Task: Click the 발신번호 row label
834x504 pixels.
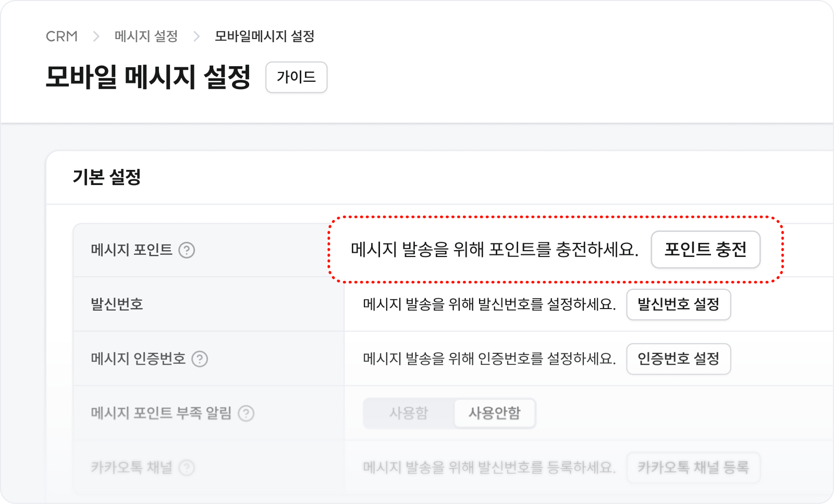Action: click(117, 304)
